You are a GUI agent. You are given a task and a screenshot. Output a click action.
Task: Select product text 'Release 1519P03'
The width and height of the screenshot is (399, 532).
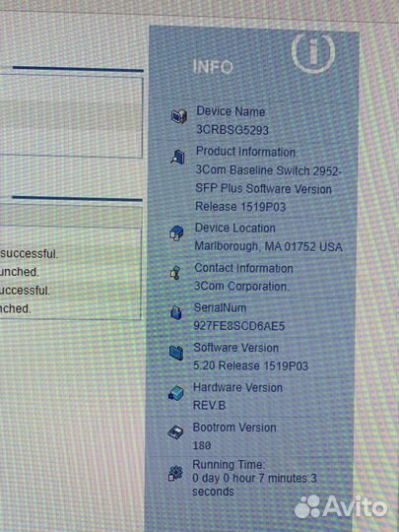click(x=240, y=207)
